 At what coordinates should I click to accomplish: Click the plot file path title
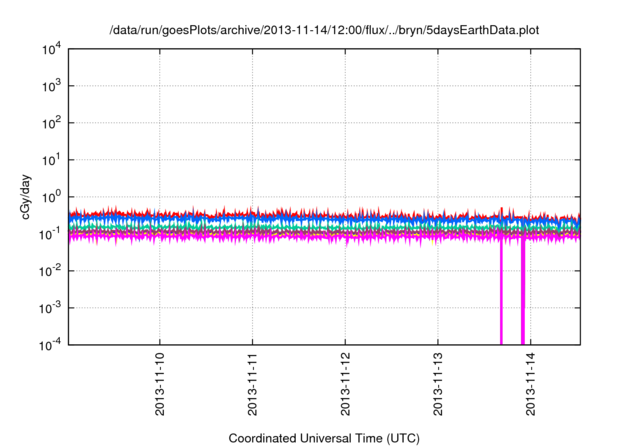(x=324, y=30)
